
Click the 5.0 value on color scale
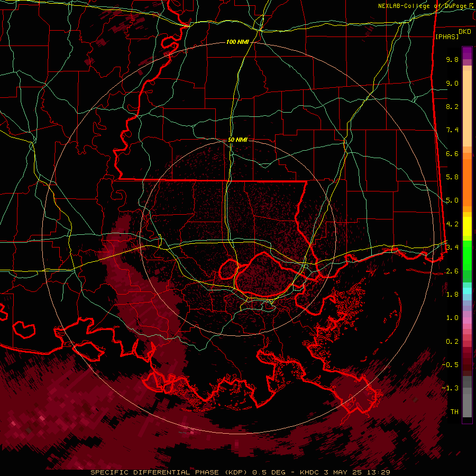(x=452, y=200)
